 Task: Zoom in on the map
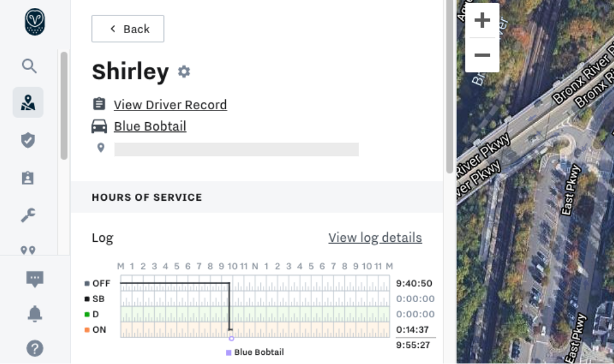482,20
